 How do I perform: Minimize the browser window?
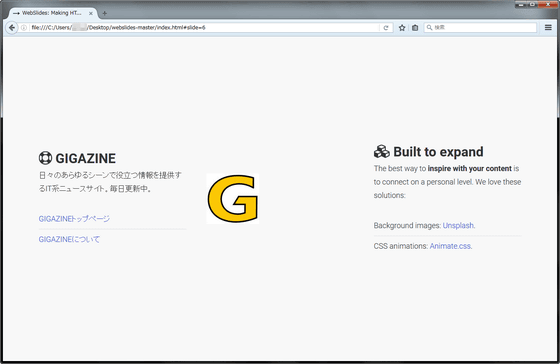(521, 4)
